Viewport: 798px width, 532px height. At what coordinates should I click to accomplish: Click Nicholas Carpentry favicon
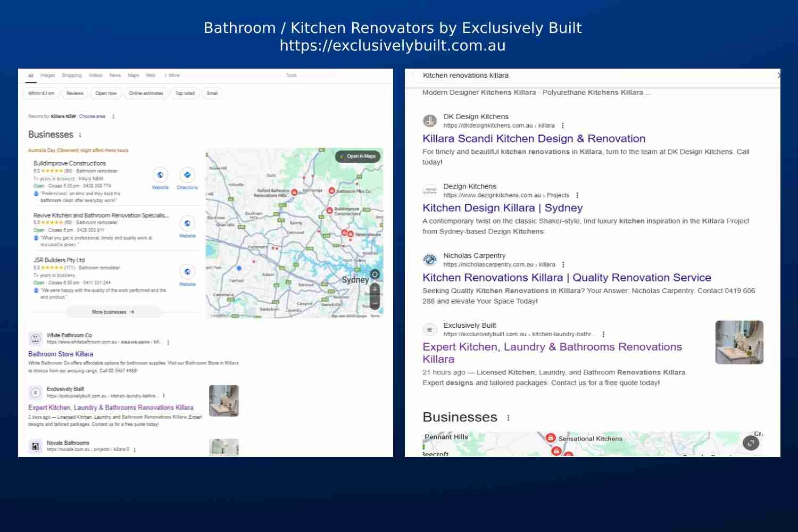point(430,260)
